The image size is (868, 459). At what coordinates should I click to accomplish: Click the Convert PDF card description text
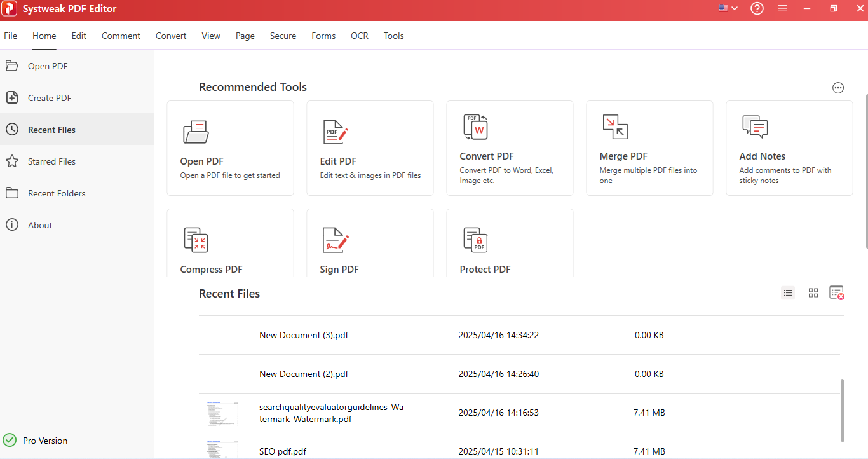point(506,175)
